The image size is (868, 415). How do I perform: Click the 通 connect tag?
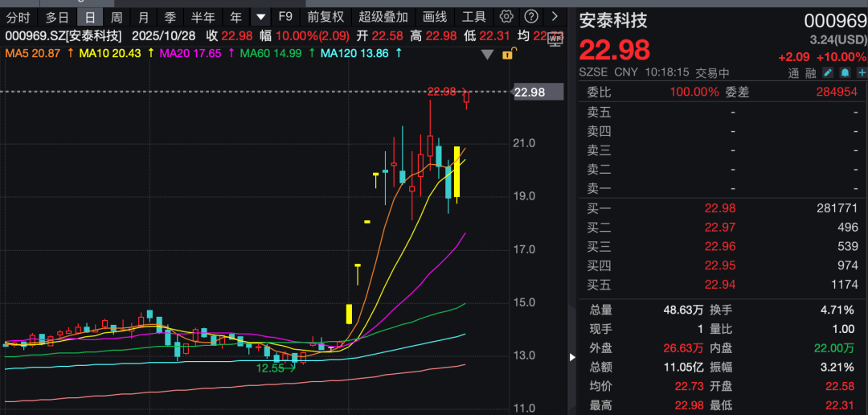794,73
